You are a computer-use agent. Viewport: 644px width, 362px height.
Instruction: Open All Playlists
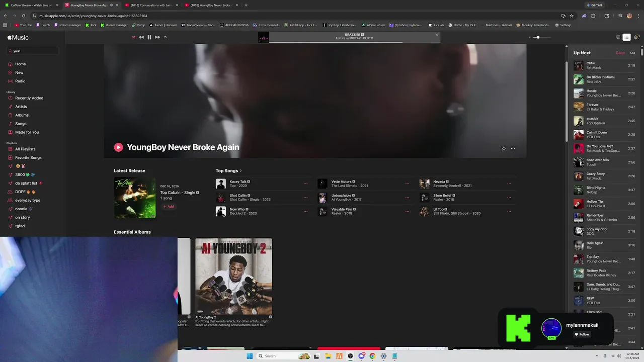tap(25, 149)
